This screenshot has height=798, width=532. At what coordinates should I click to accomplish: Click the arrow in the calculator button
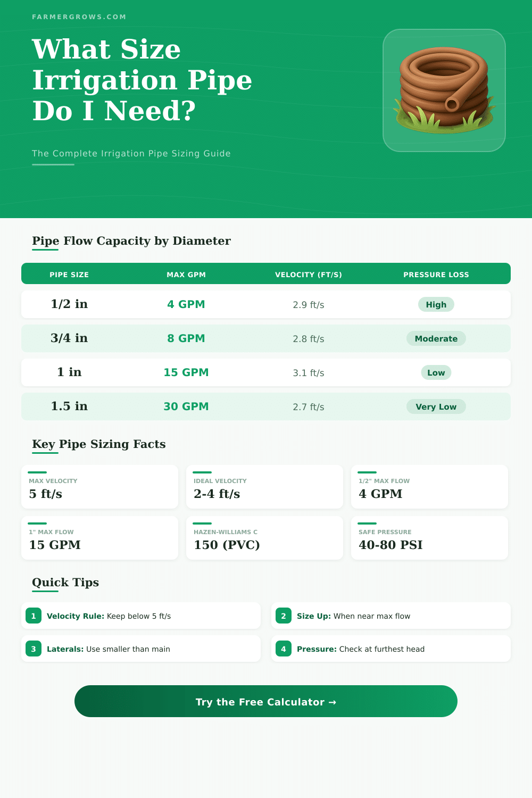[x=334, y=702]
